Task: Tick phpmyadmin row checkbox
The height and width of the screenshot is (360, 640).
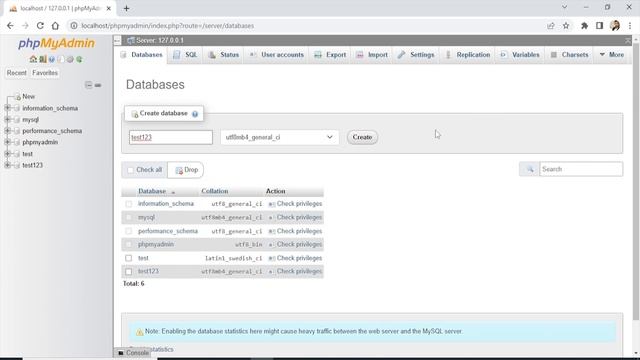Action: pyautogui.click(x=129, y=244)
